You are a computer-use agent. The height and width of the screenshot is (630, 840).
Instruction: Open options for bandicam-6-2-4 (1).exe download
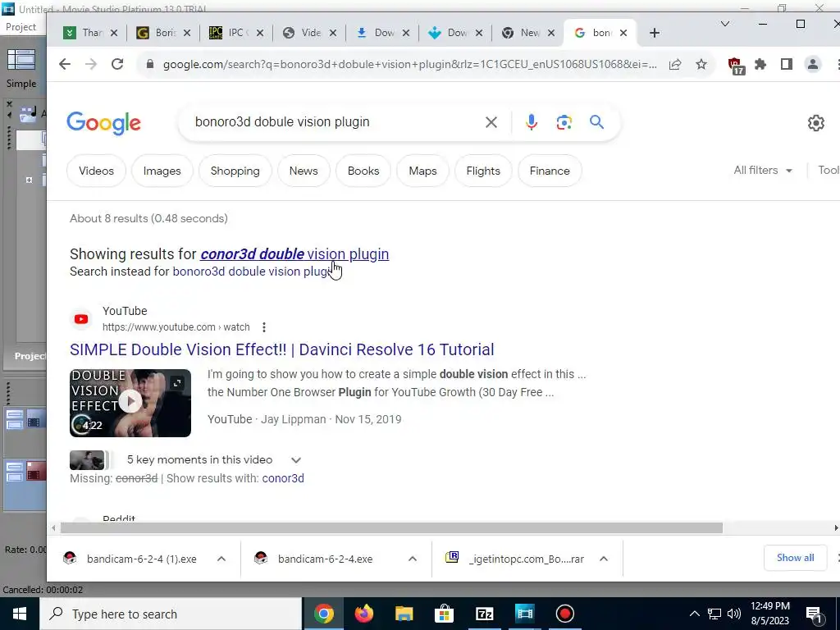click(221, 559)
